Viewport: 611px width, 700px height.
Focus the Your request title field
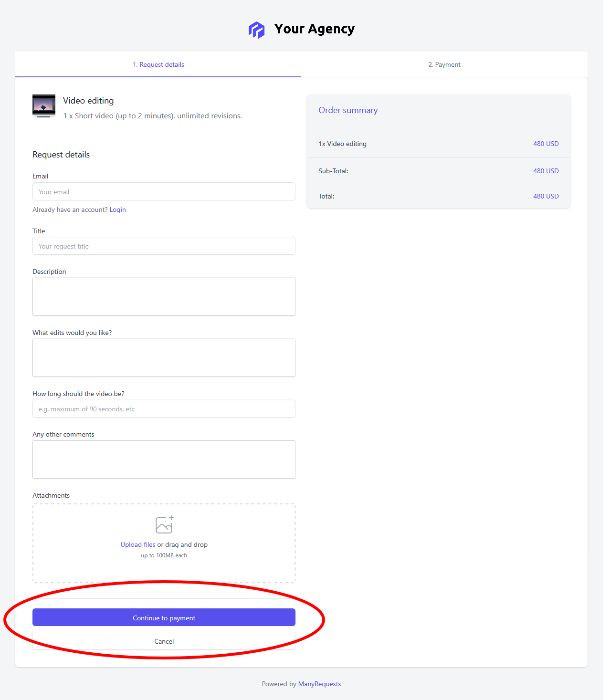[164, 246]
